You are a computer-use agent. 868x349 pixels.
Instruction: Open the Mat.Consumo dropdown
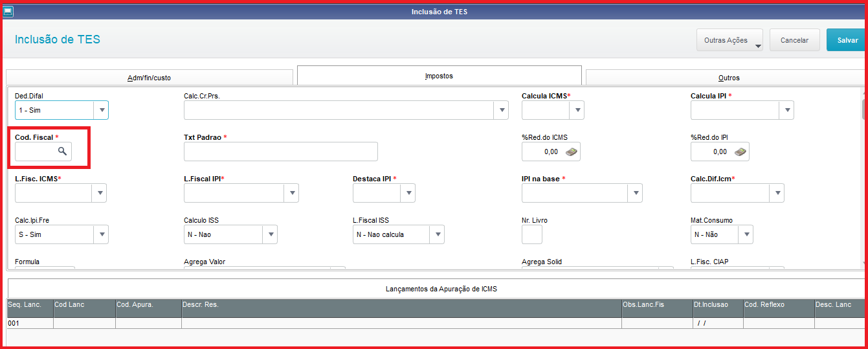(746, 234)
